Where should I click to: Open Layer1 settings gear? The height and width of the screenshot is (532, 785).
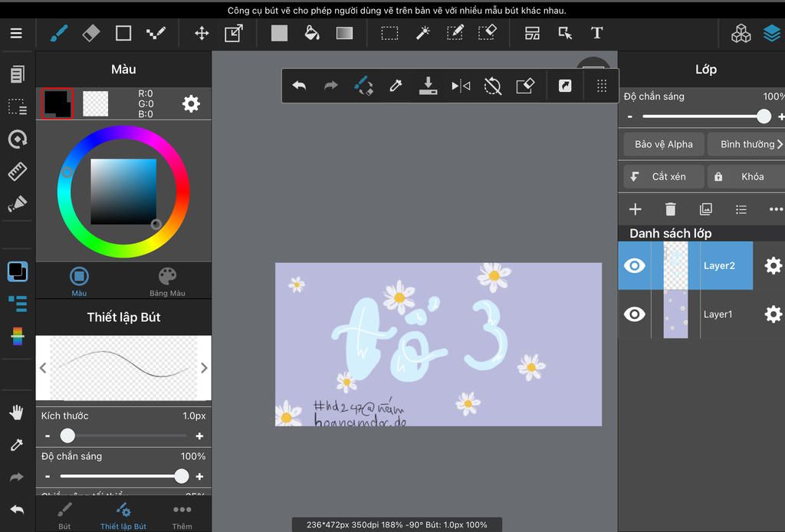pos(773,314)
